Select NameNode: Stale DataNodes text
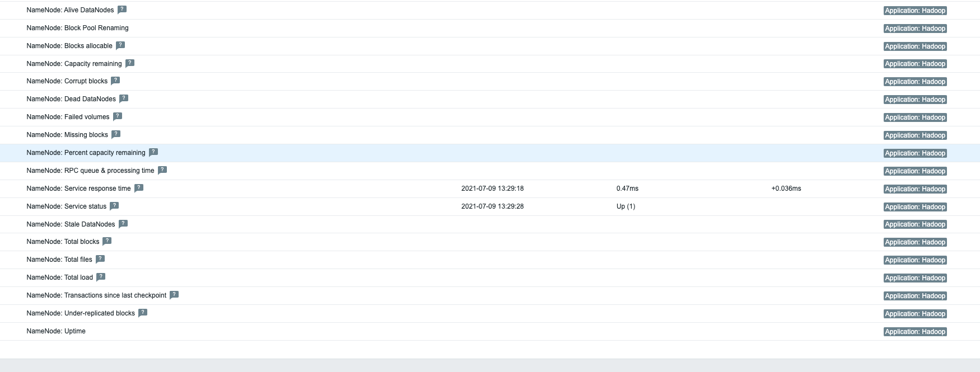 click(x=71, y=224)
